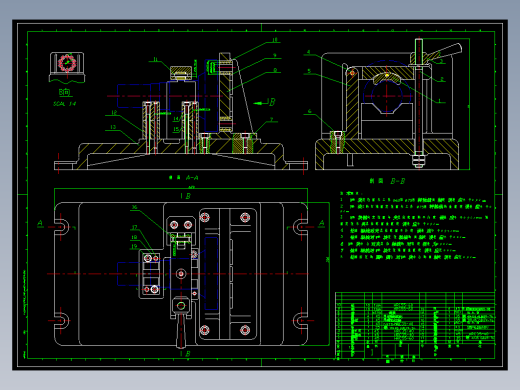Click part callout number 7
This screenshot has height=390, width=520.
(272, 119)
